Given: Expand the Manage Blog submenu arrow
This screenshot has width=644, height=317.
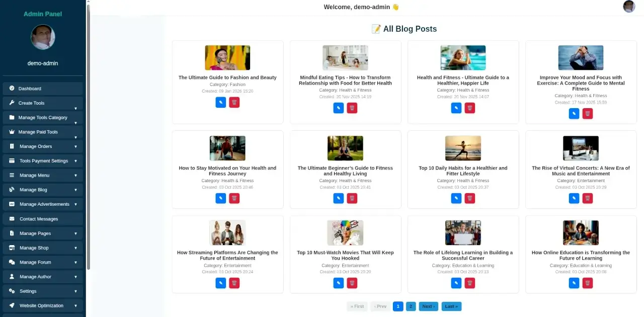Looking at the screenshot, I should [x=76, y=190].
